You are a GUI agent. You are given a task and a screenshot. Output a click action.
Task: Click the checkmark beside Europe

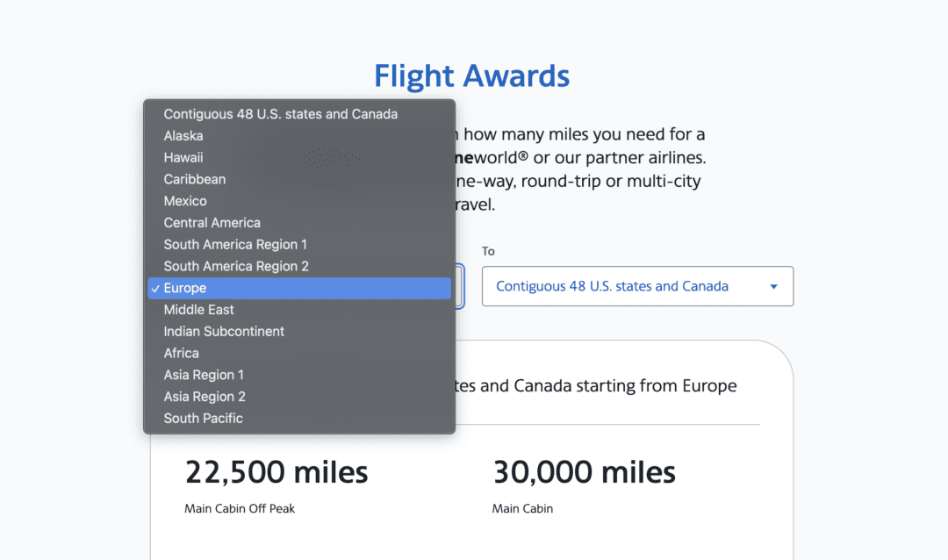point(155,287)
